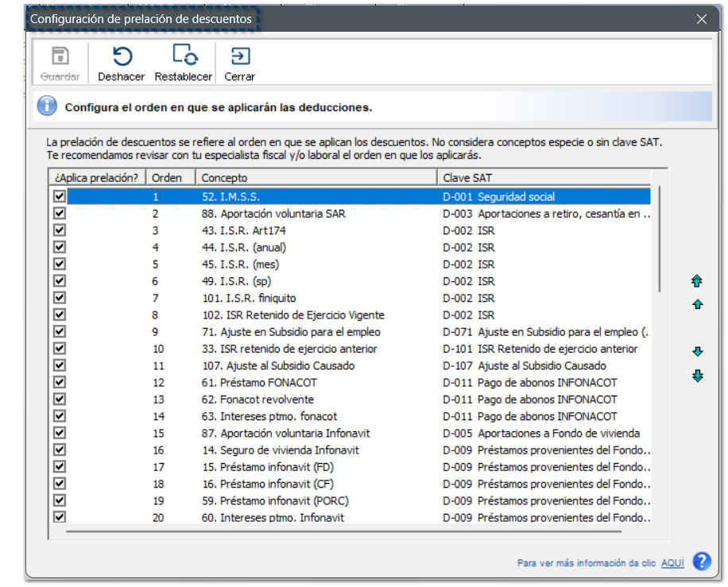The width and height of the screenshot is (728, 587).
Task: Click the move up one arrow
Action: 697,304
